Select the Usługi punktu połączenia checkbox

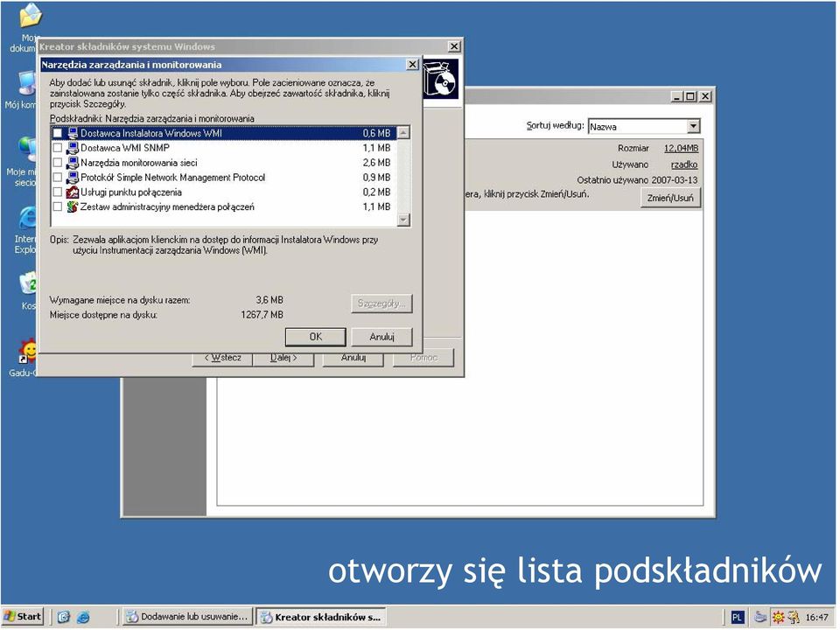pyautogui.click(x=58, y=192)
